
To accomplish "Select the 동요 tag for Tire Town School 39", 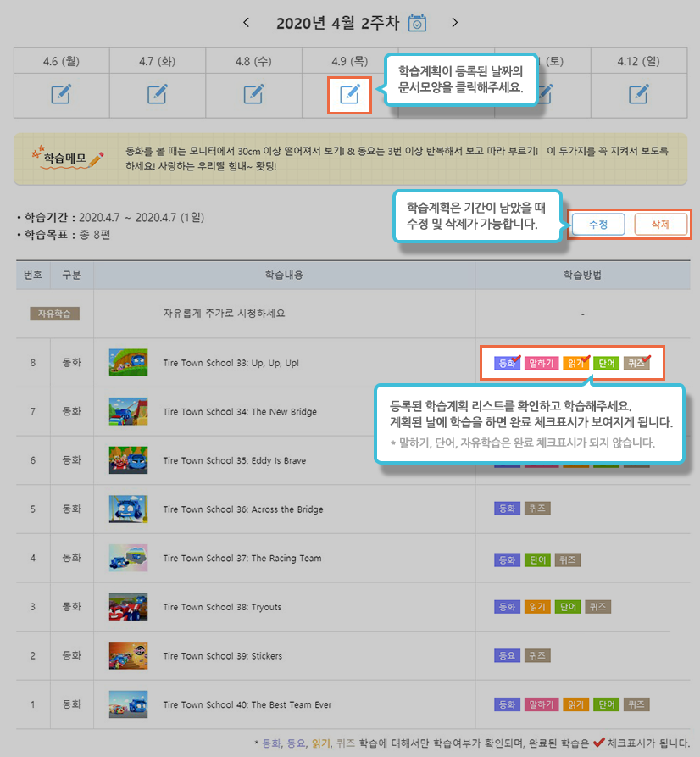I will pyautogui.click(x=507, y=656).
